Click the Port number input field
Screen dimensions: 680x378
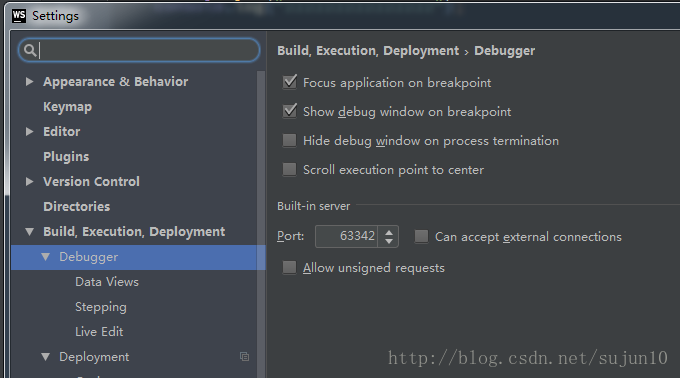click(x=347, y=236)
